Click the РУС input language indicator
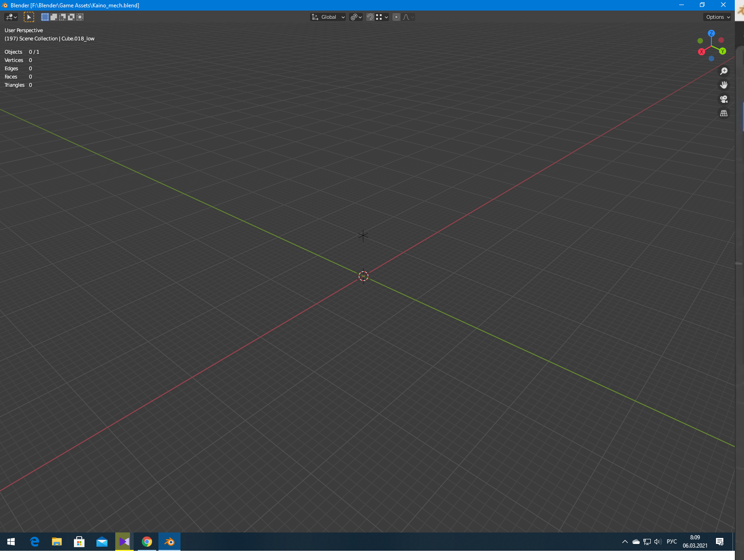Screen dimensions: 744x560 pyautogui.click(x=672, y=542)
